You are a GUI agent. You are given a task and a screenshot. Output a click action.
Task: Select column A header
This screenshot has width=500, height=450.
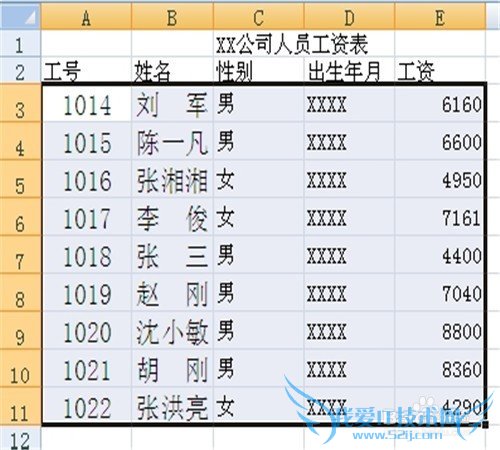click(86, 16)
